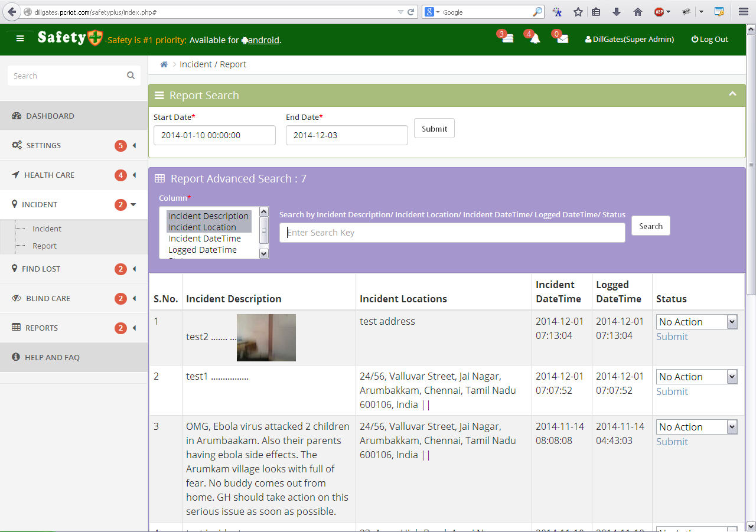This screenshot has width=756, height=532.
Task: Click the browser home icon
Action: [x=637, y=12]
